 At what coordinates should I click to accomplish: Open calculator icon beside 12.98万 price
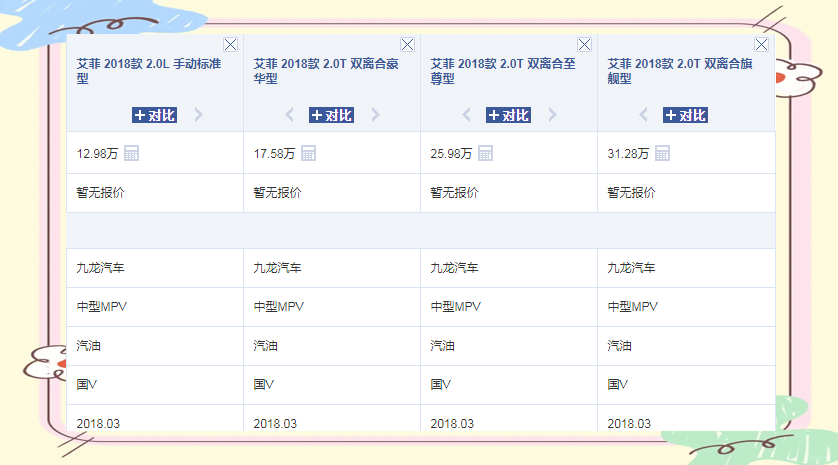pos(131,153)
